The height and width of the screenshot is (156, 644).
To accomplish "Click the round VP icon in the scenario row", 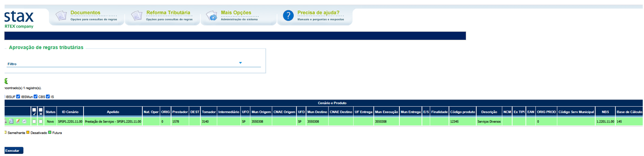I will click(x=24, y=121).
